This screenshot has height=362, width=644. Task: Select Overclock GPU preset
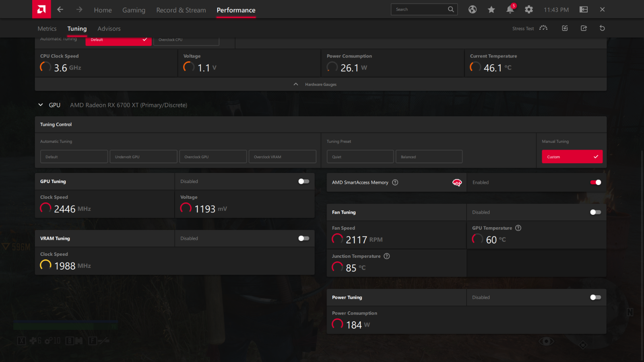(x=213, y=156)
